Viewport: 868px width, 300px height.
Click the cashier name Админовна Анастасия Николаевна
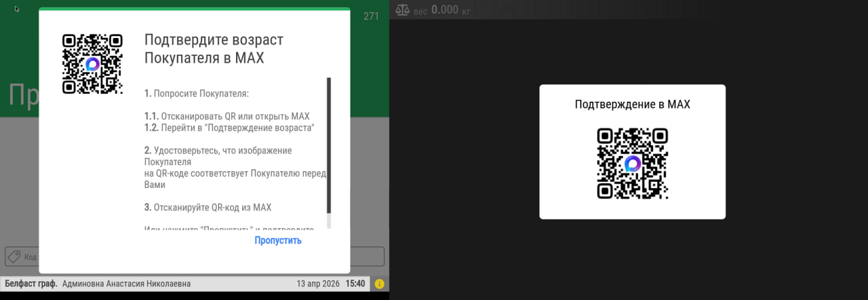(126, 284)
